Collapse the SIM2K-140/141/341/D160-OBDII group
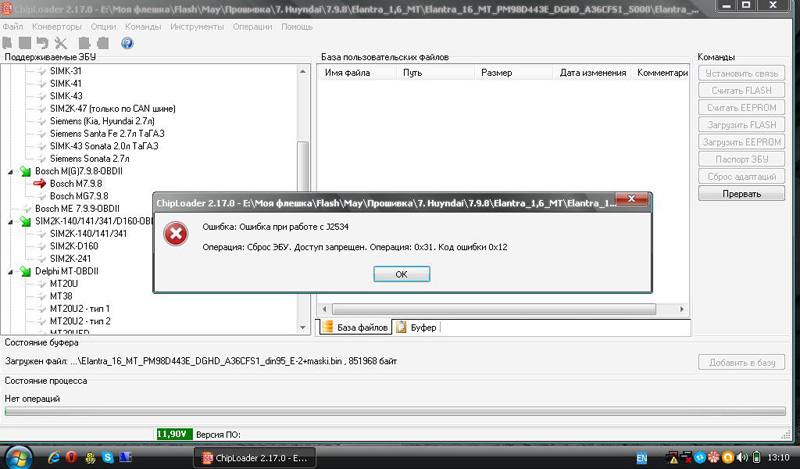This screenshot has height=469, width=800. pyautogui.click(x=10, y=220)
